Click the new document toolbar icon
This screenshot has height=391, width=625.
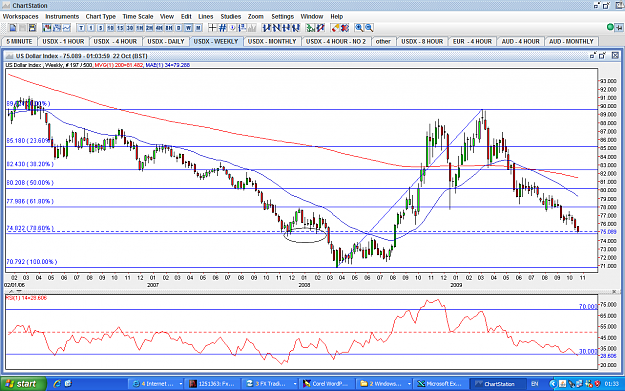[13, 28]
